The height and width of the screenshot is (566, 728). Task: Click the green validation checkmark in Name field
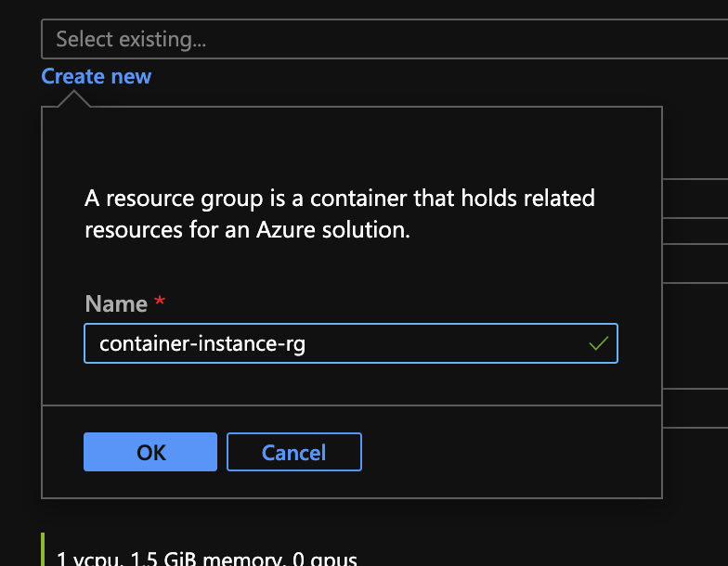[598, 343]
